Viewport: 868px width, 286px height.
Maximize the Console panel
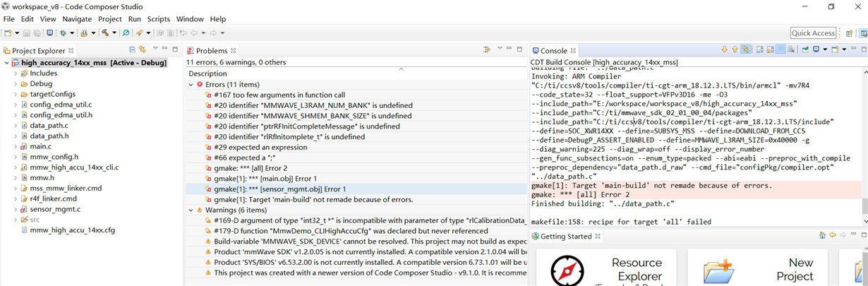(864, 49)
